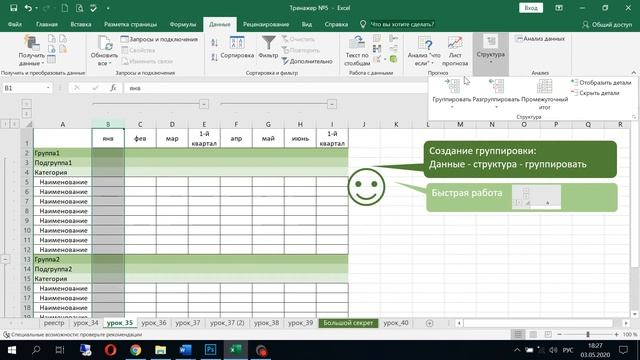The image size is (640, 360).
Task: Click the Вход sign-in button
Action: click(531, 8)
